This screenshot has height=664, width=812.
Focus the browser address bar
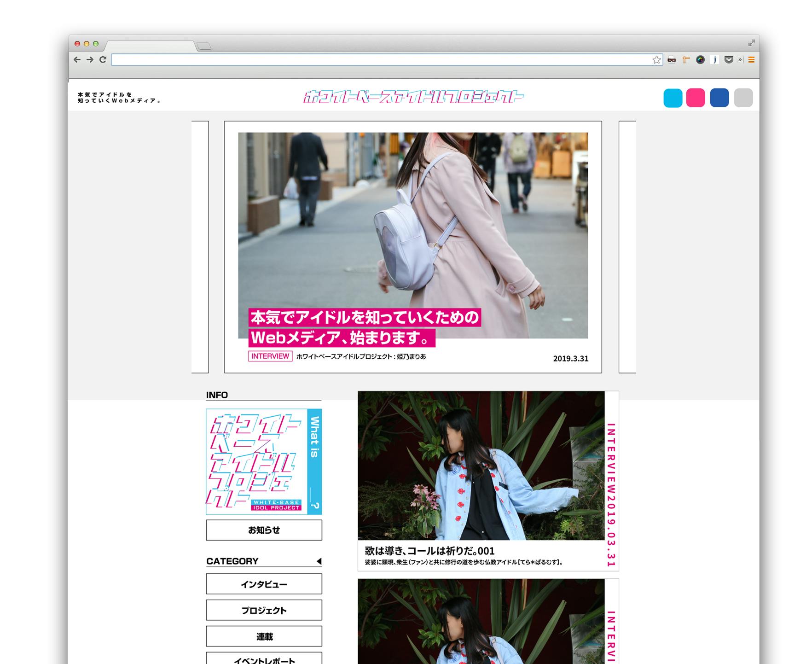(x=381, y=60)
